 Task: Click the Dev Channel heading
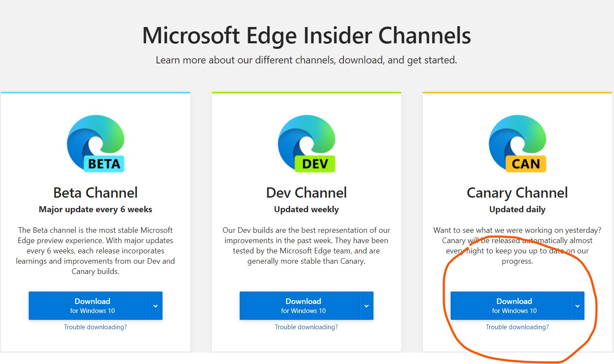pyautogui.click(x=307, y=193)
